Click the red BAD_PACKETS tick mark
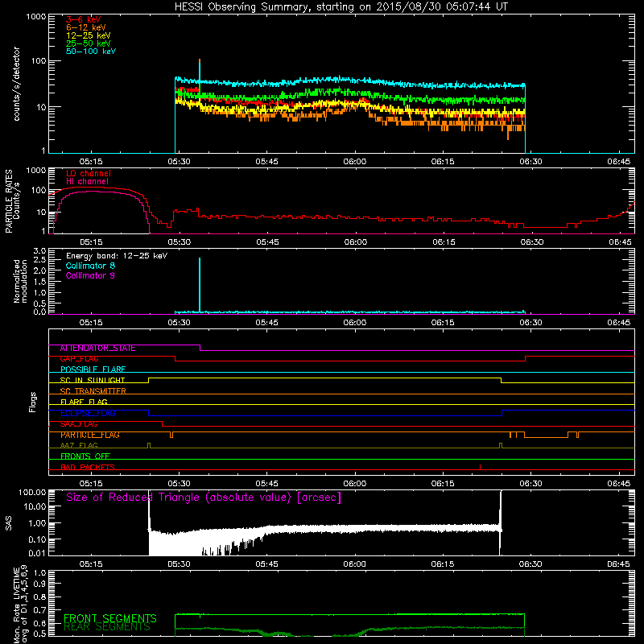 [480, 467]
